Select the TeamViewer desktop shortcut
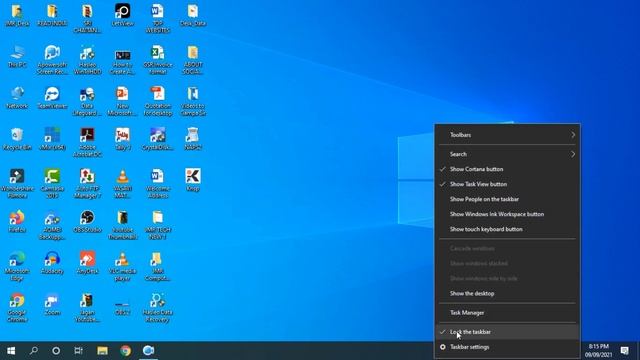This screenshot has height=360, width=640. coord(52,98)
